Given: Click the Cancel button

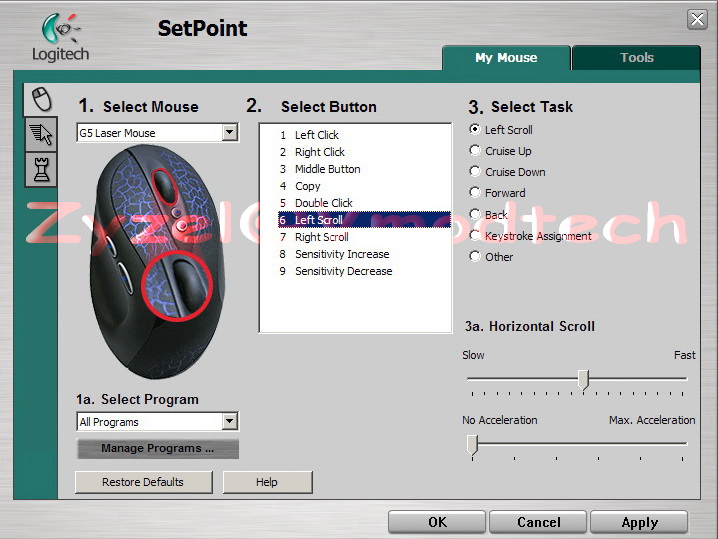Looking at the screenshot, I should point(538,522).
